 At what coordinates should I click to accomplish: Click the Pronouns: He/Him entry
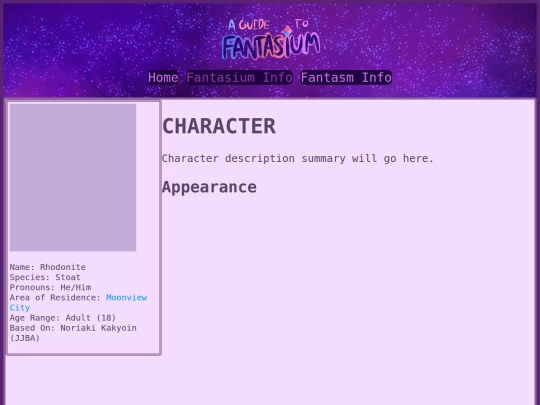click(x=50, y=287)
